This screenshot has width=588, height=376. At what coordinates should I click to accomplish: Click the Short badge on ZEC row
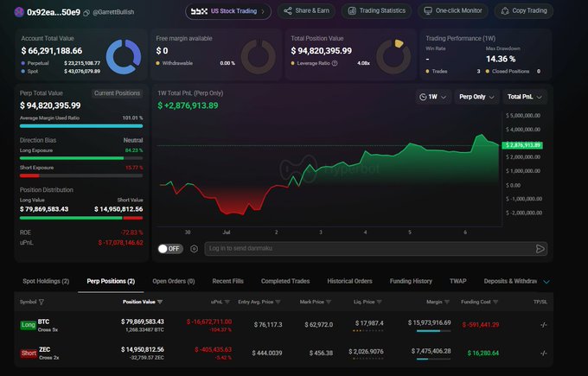29,354
